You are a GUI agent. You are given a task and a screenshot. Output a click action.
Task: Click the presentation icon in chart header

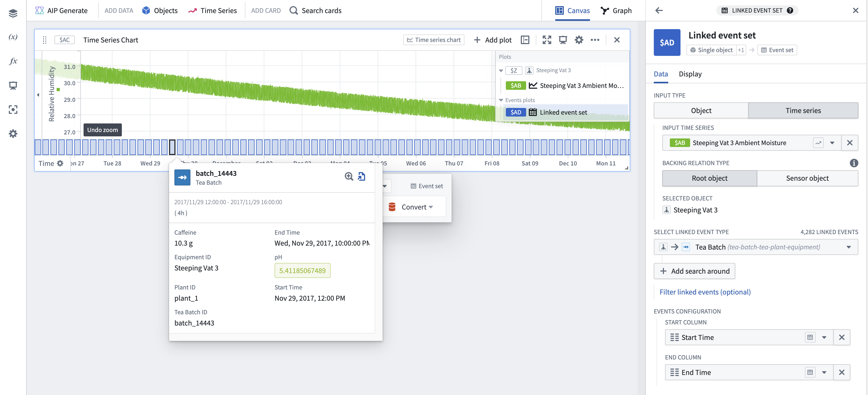pyautogui.click(x=562, y=40)
